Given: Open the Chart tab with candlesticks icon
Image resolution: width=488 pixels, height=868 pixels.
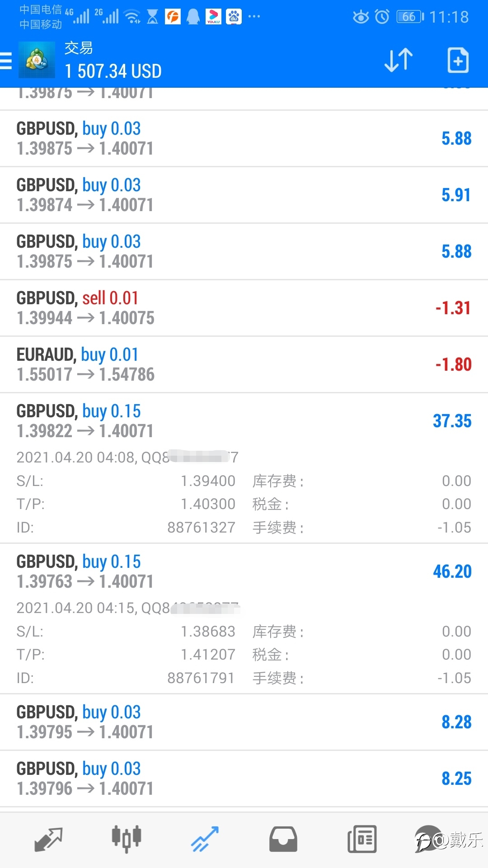Looking at the screenshot, I should 127,839.
